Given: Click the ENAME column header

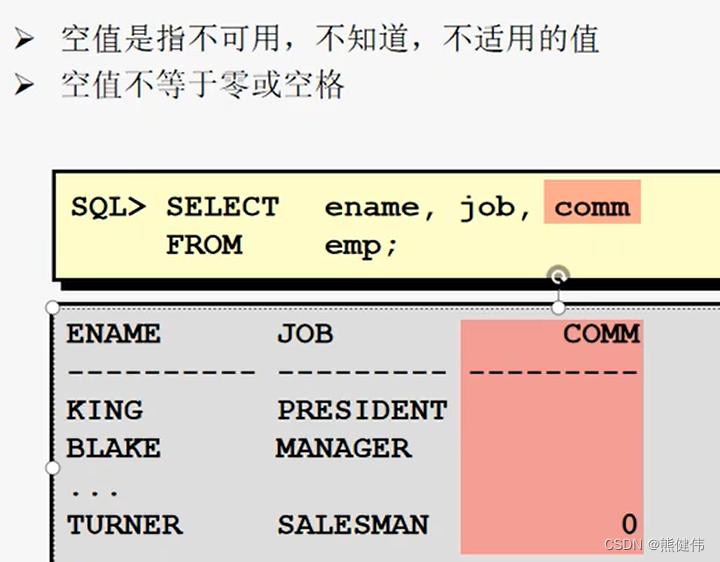Looking at the screenshot, I should 113,334.
